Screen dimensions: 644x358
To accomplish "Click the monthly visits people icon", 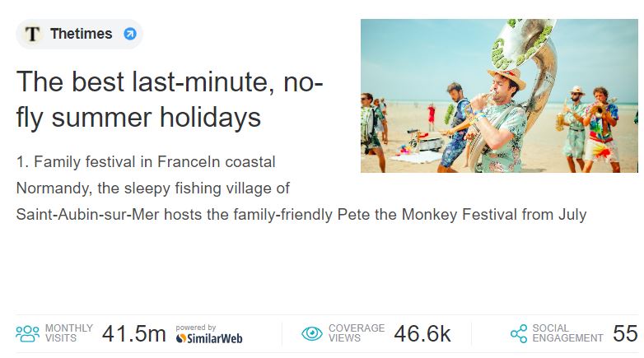I will tap(27, 333).
